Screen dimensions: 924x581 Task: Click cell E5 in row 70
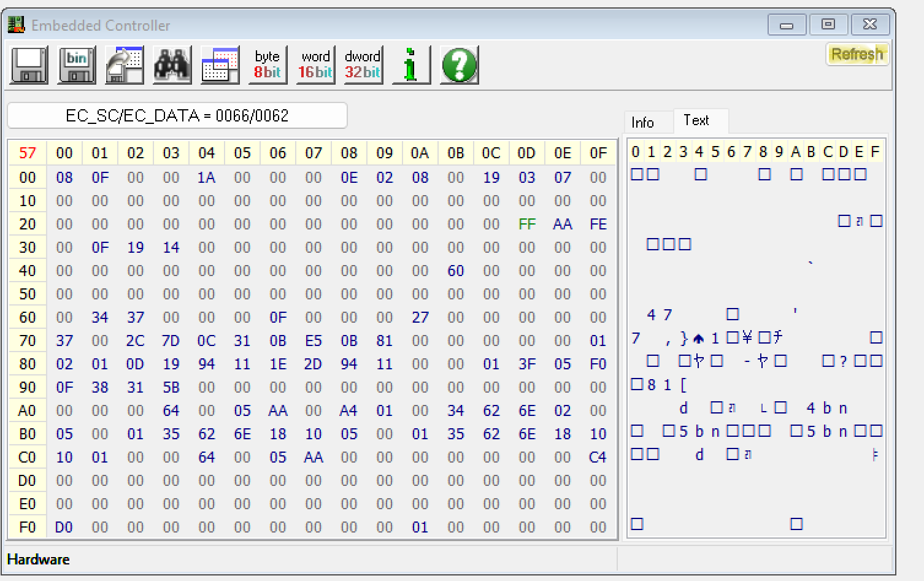pos(314,341)
